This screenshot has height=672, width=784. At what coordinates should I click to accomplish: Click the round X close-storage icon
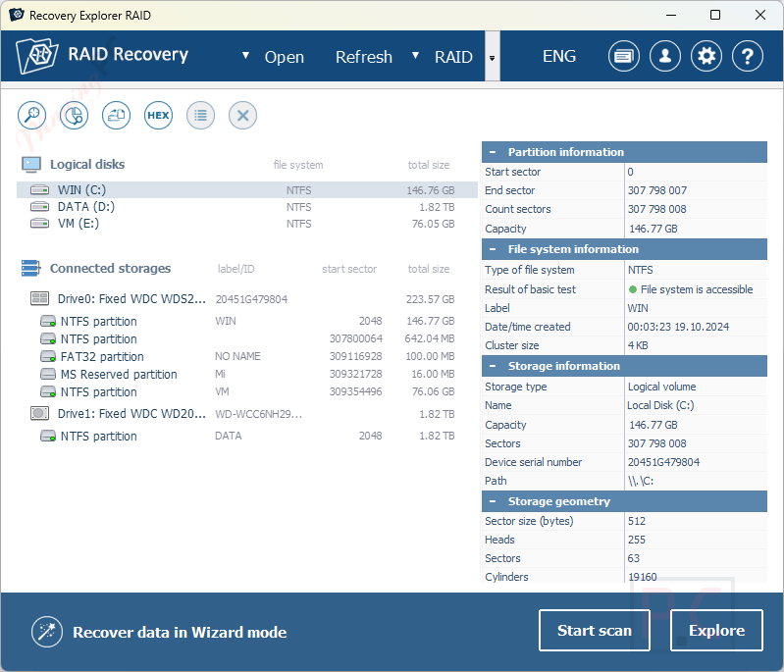tap(243, 116)
